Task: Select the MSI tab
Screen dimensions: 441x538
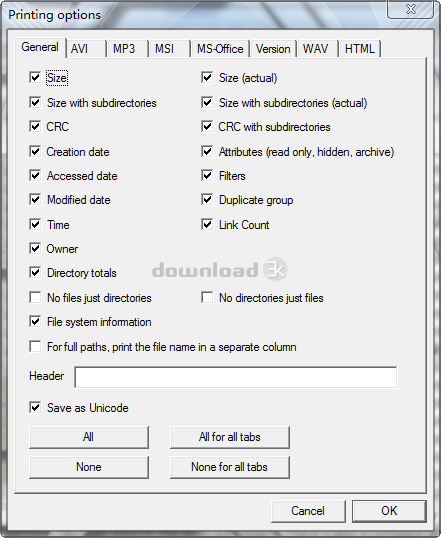Action: [x=169, y=49]
